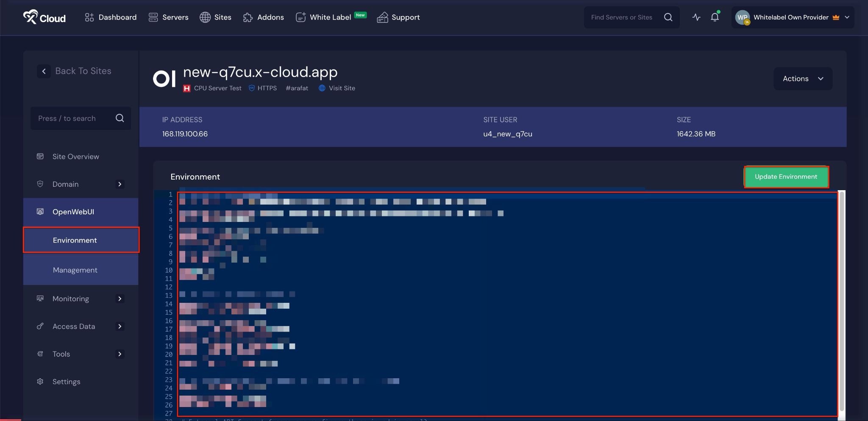Screen dimensions: 868x421
Task: Click the environment editor vertical scrollbar
Action: 842,301
